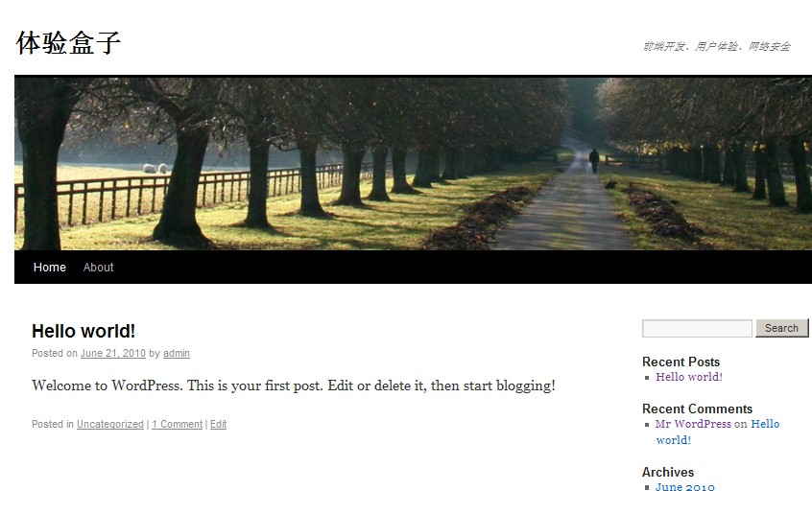812x514 pixels.
Task: Click the Recent Posts widget heading
Action: click(x=681, y=362)
